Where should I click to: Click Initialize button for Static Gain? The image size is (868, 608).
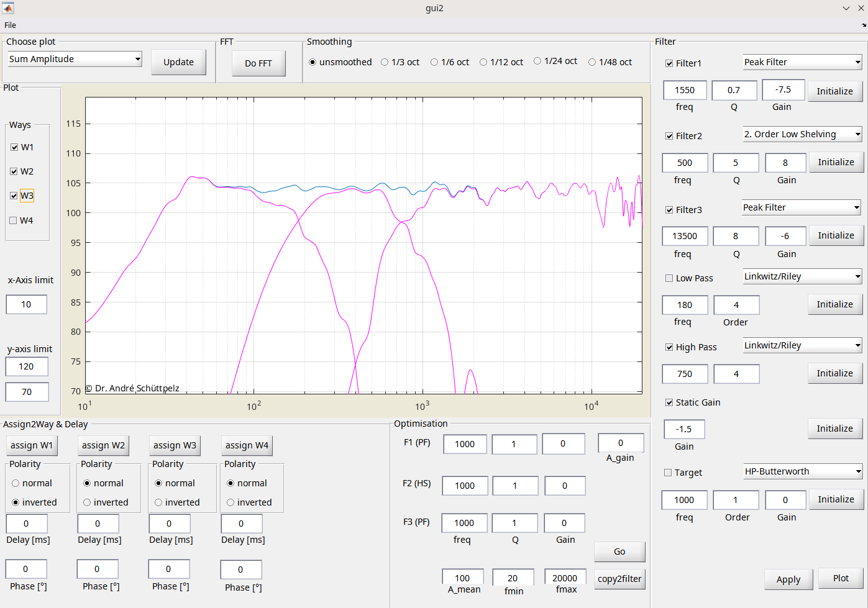834,429
